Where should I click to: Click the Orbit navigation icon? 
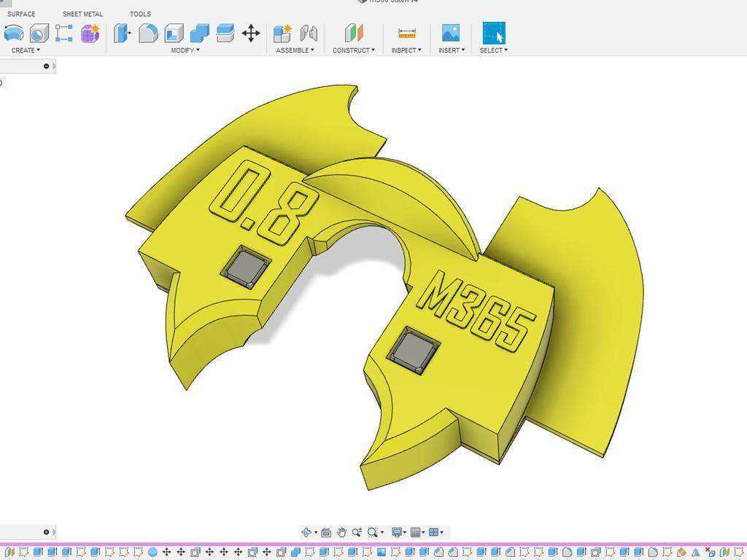point(306,532)
